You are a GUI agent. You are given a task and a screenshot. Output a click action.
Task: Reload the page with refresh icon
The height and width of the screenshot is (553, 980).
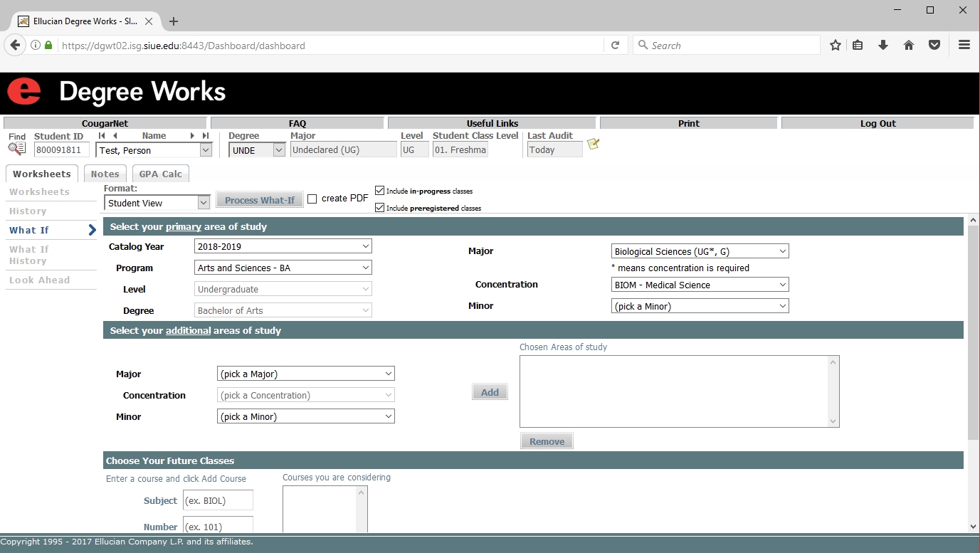(616, 46)
